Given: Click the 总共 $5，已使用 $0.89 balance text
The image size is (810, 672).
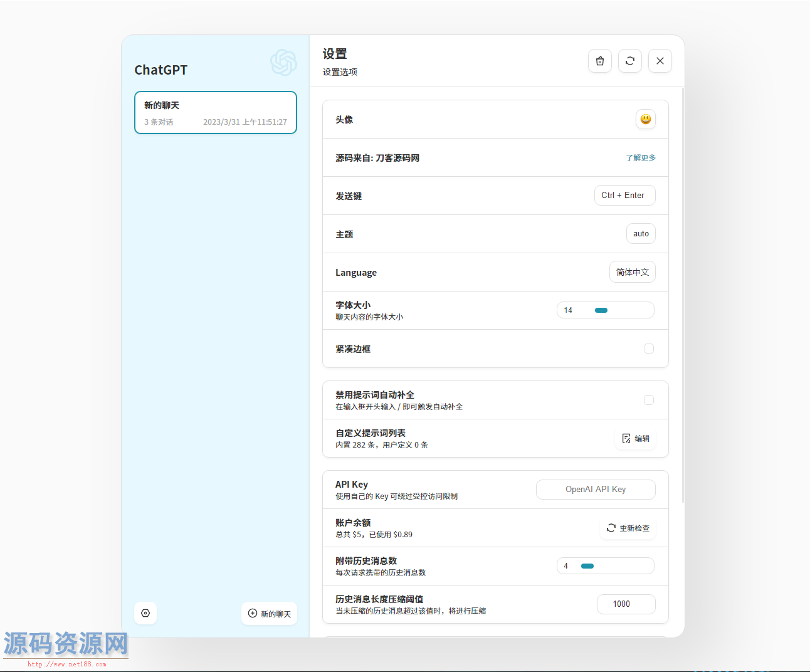Looking at the screenshot, I should click(374, 535).
